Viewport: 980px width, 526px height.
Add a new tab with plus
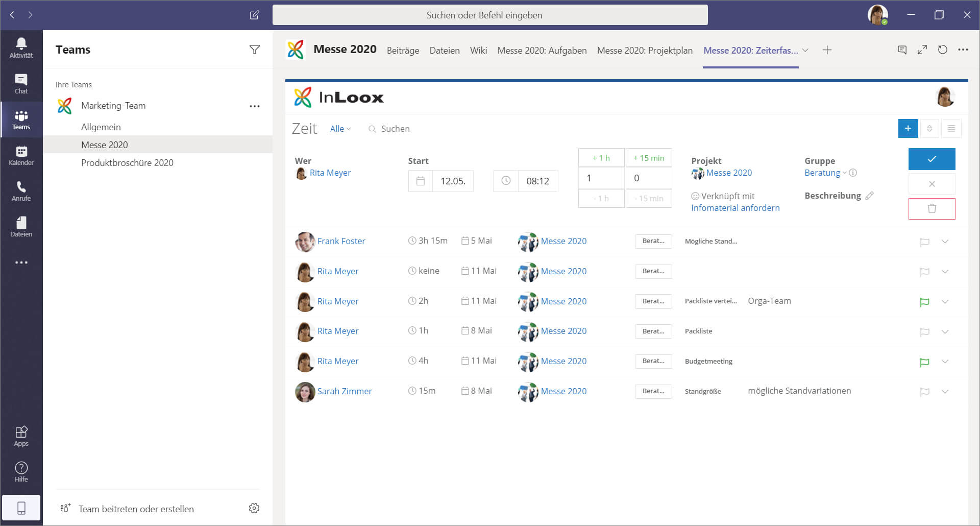pyautogui.click(x=827, y=50)
